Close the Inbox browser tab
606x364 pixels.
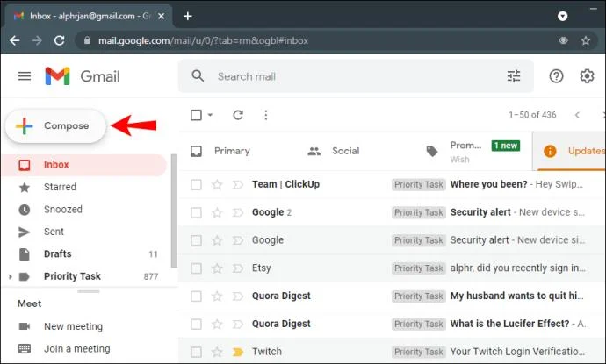(162, 16)
